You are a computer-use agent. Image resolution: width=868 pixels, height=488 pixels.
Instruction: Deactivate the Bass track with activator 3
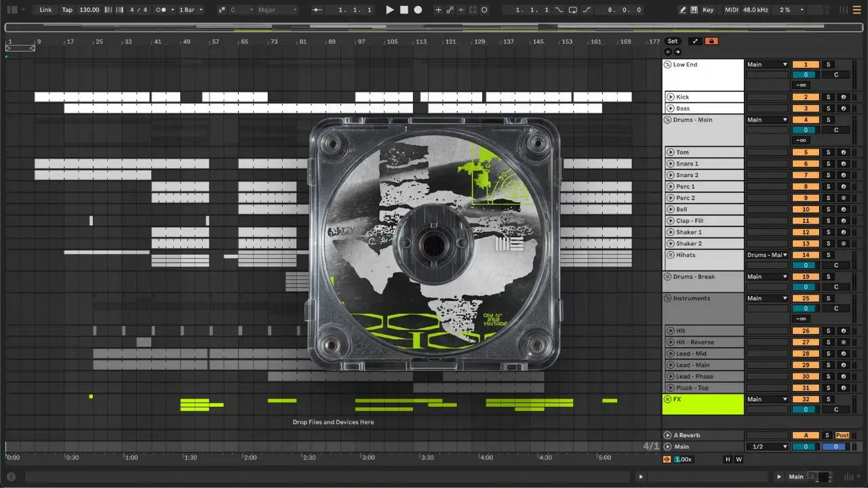click(806, 108)
